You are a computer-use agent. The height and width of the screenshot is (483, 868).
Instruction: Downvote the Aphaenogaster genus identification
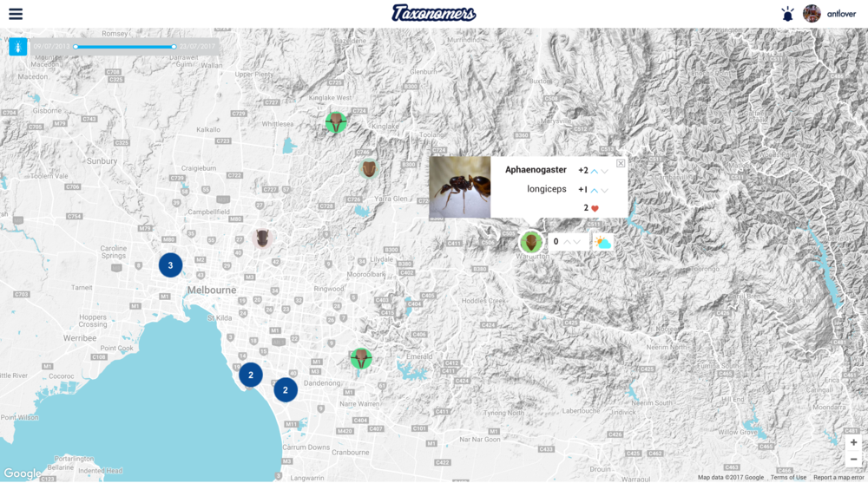605,171
